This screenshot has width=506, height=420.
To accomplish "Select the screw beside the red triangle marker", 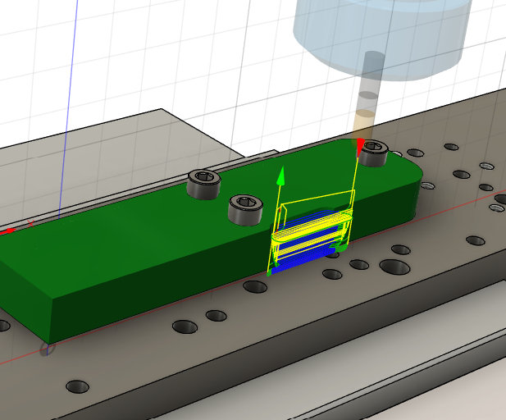I will (374, 153).
